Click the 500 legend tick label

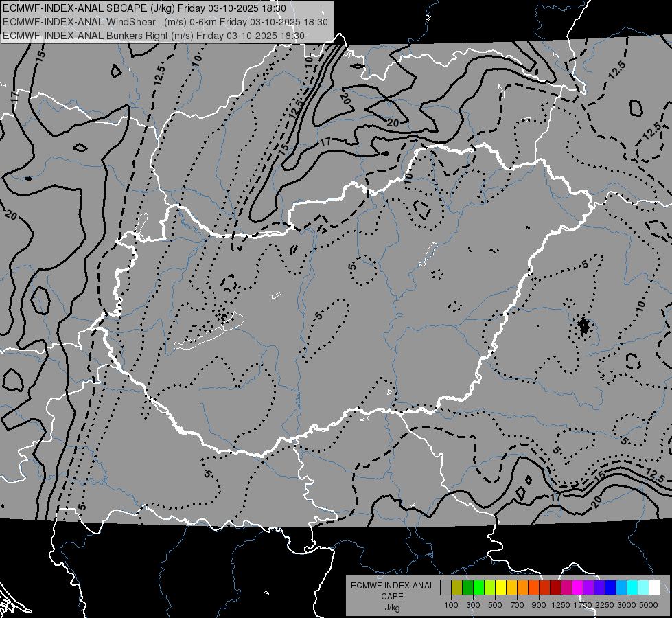pyautogui.click(x=495, y=605)
